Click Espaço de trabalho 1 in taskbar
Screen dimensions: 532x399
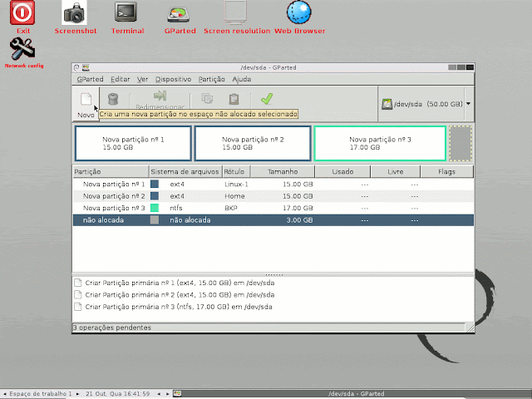[x=41, y=393]
